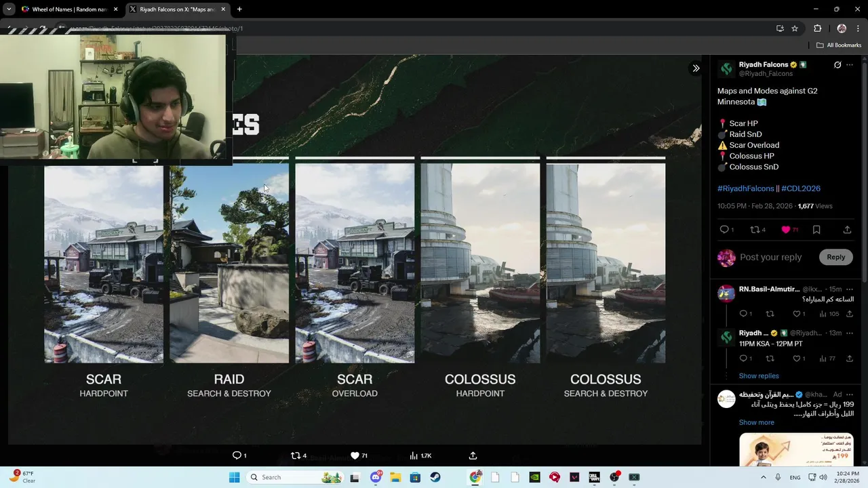Share the 11PM KSA reply tweet
868x488 pixels.
coord(850,359)
